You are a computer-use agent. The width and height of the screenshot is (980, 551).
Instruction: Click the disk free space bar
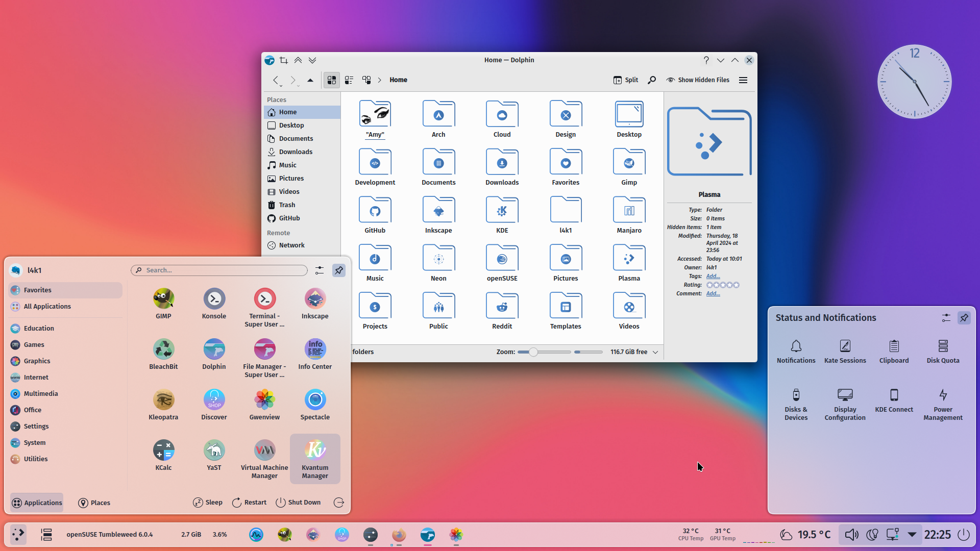[589, 352]
